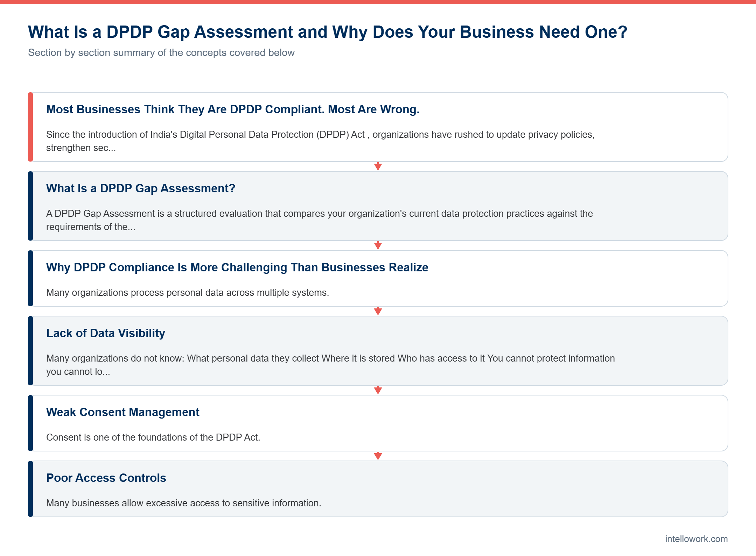Click the text starting 'Many organizations do not know:'

[x=330, y=365]
